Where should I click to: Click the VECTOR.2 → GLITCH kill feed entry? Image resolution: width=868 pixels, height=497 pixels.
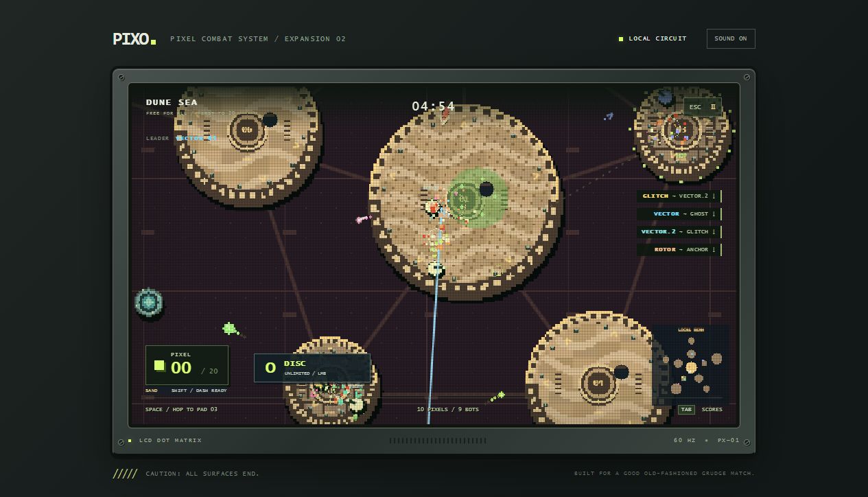pos(679,232)
